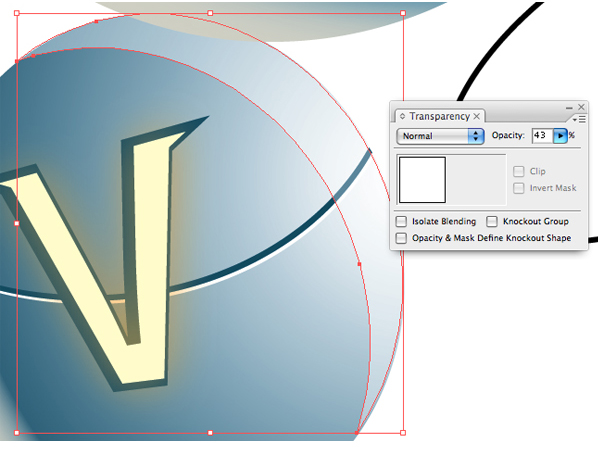600x458 pixels.
Task: Click the artwork thumbnail in Transparency panel
Action: pyautogui.click(x=422, y=180)
